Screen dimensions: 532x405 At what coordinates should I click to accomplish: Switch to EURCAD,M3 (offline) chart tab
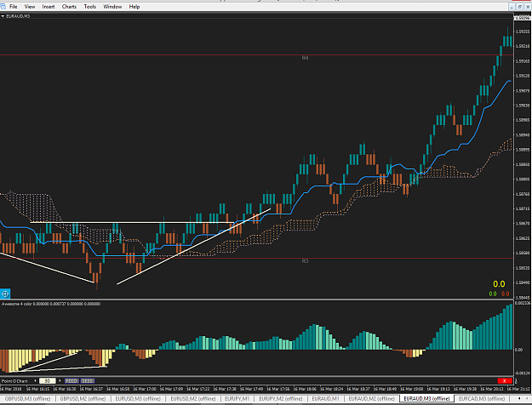pyautogui.click(x=482, y=398)
